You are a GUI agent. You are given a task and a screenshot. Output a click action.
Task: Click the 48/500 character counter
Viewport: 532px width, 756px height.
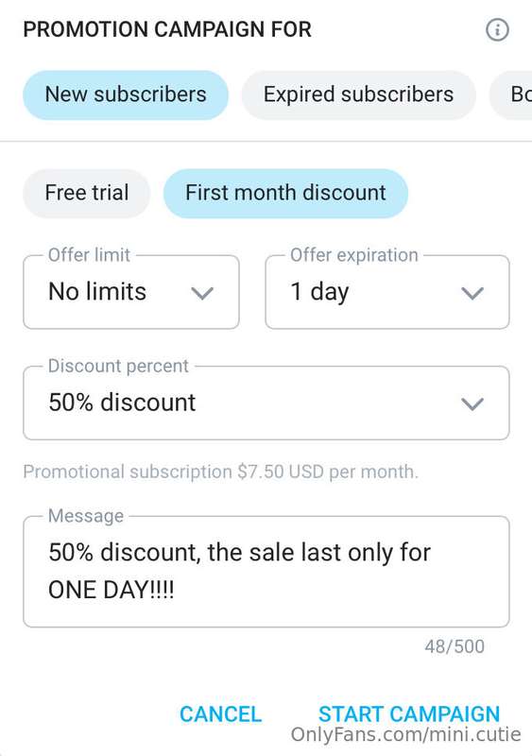(x=455, y=646)
